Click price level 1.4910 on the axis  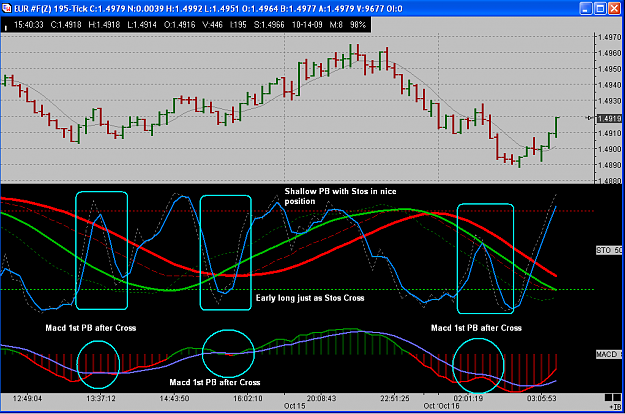[x=609, y=133]
